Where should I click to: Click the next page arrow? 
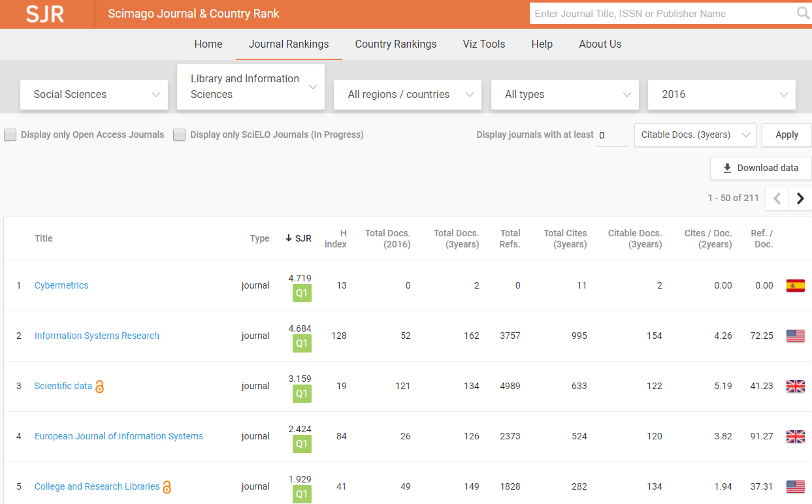(800, 198)
